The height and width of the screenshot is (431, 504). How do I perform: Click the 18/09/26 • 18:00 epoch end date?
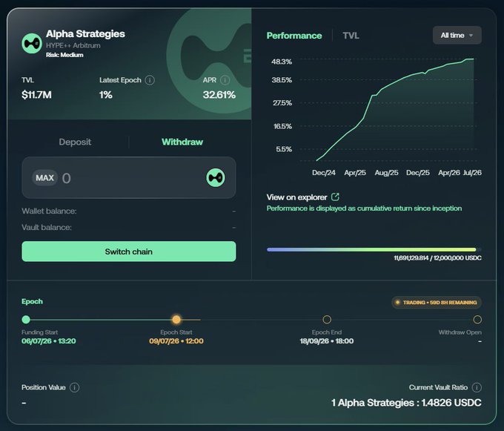coord(327,341)
